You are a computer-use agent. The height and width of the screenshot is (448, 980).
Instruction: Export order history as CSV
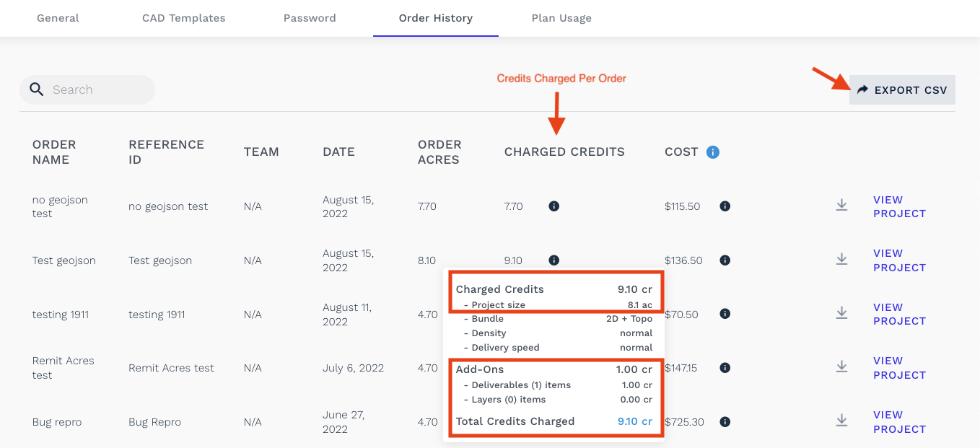point(902,90)
